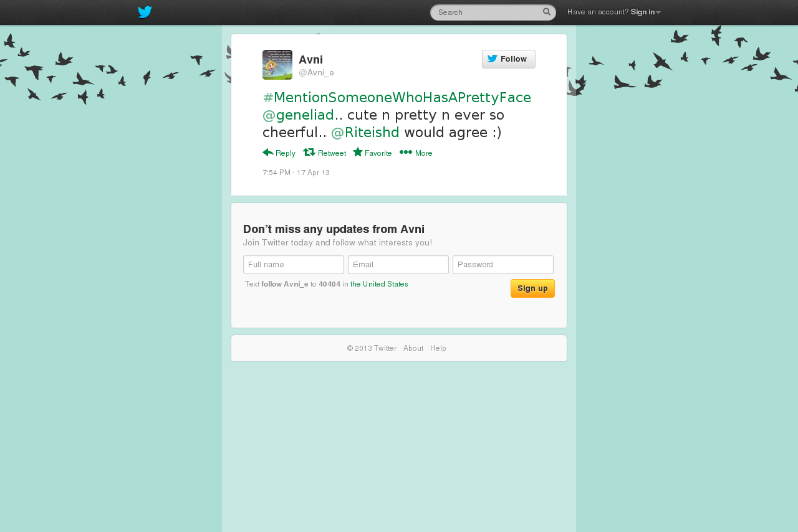Reply to Avni's tweet
The image size is (798, 532).
[x=279, y=153]
